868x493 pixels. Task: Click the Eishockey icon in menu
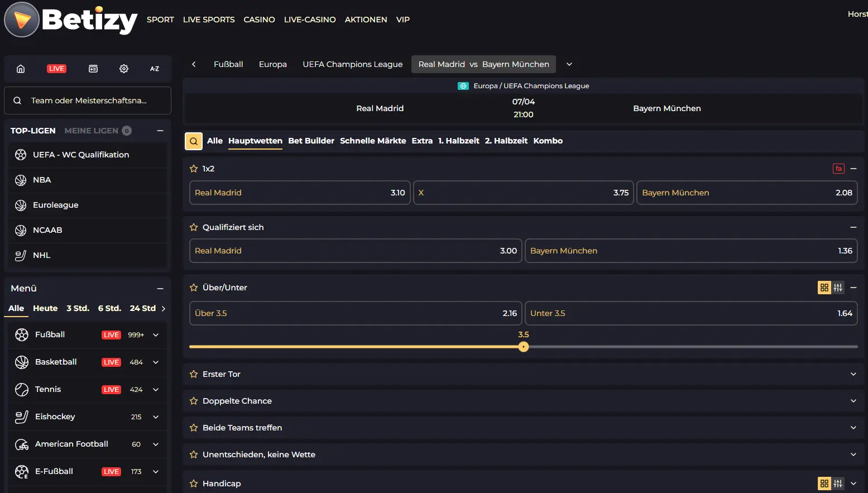click(x=22, y=417)
